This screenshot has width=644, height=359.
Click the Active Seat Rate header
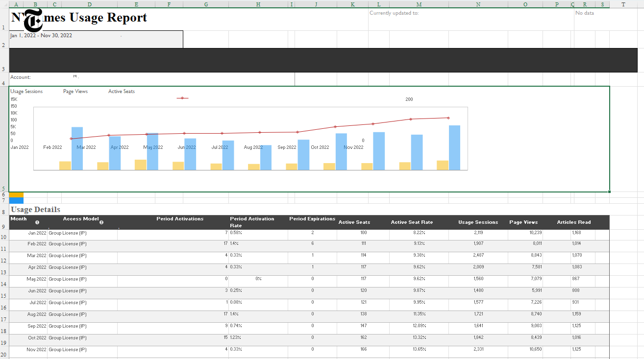coord(412,222)
